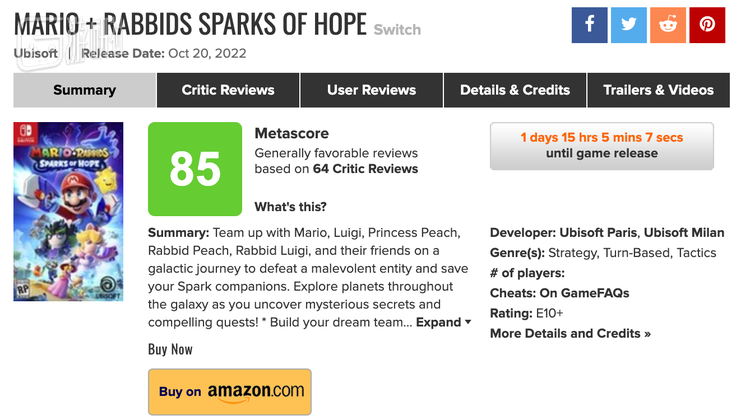Image resolution: width=750 pixels, height=420 pixels.
Task: Pin the page with Pinterest icon
Action: coord(707,25)
